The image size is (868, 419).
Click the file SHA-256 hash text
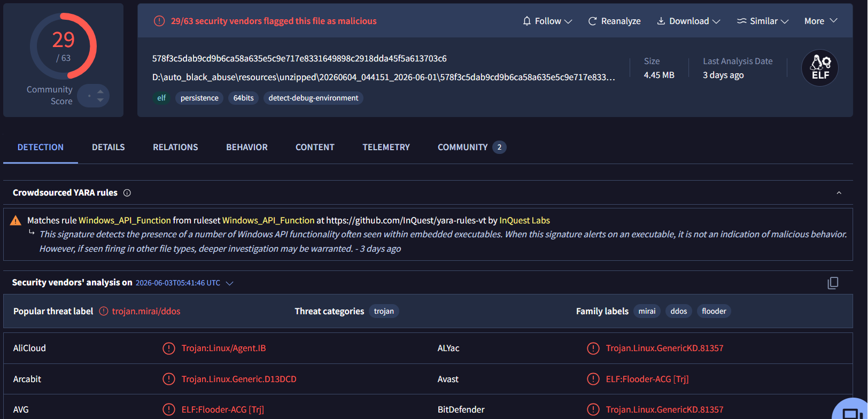(x=299, y=58)
